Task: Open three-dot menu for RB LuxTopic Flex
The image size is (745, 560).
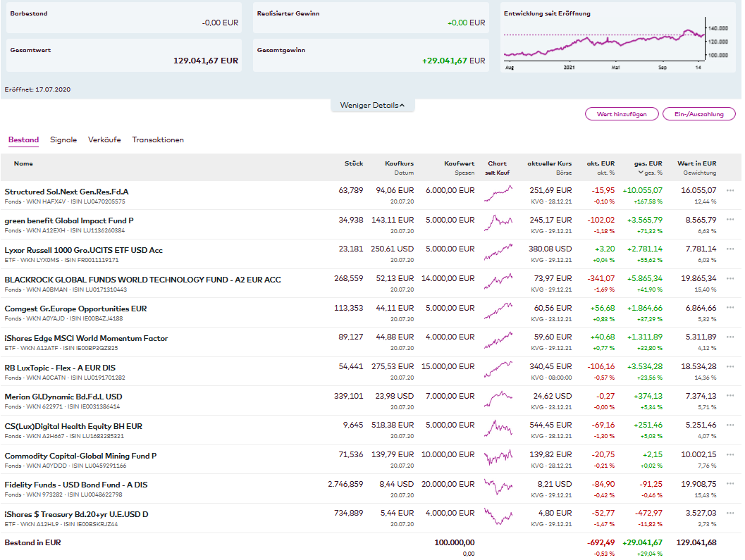Action: coord(730,366)
